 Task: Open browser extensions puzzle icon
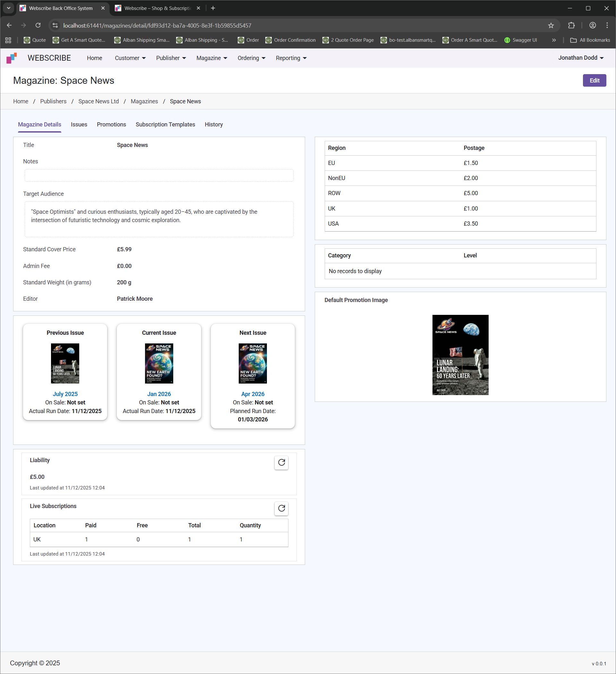coord(571,25)
